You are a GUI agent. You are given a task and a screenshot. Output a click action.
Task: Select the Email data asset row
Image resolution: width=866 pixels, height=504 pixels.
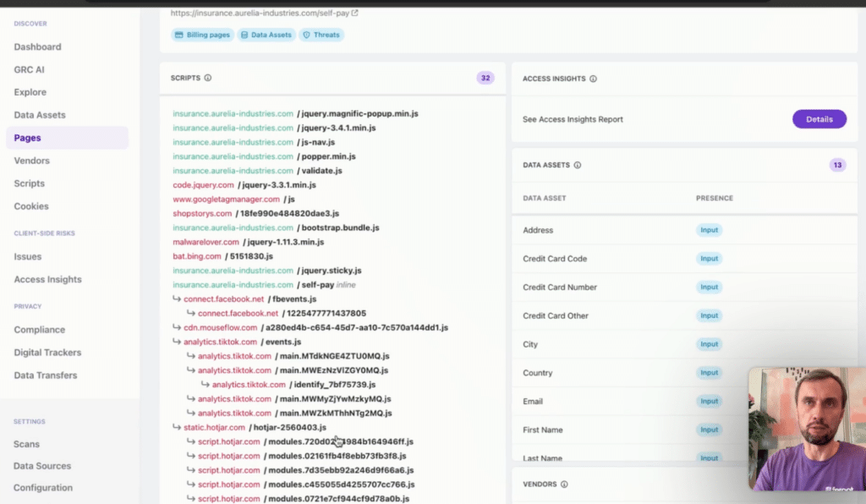pos(684,402)
